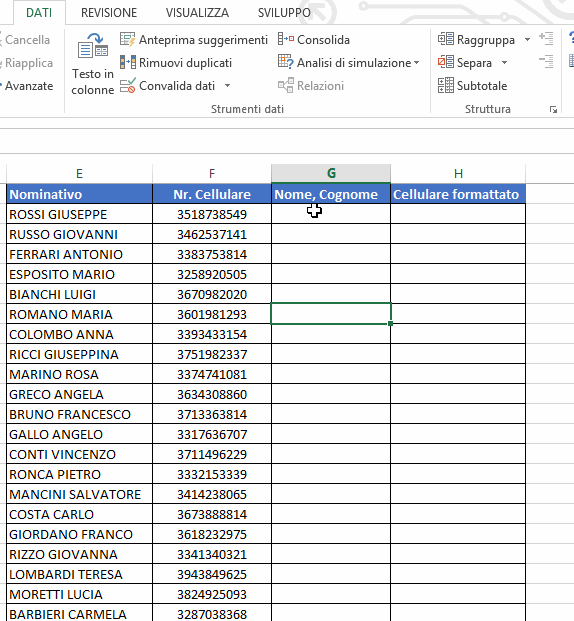Click Rimuovi duplicati icon
Screen dimensions: 574x621
coord(128,63)
